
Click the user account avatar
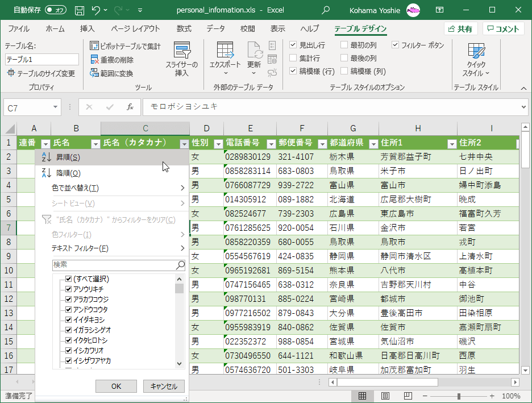pyautogui.click(x=413, y=10)
